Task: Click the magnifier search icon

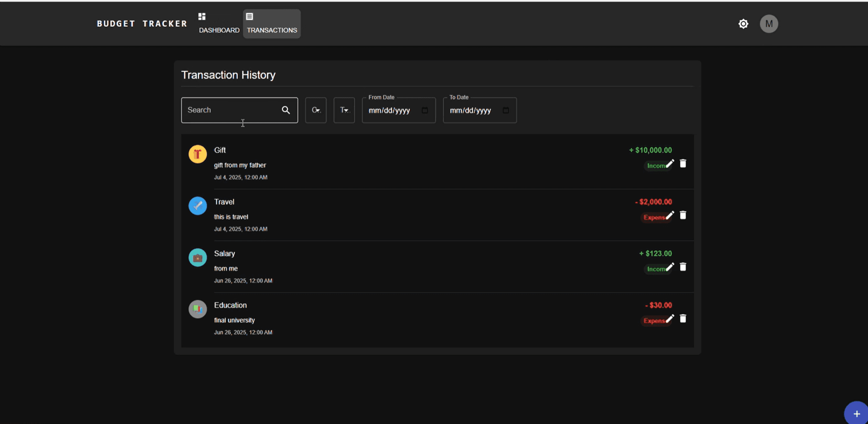Action: coord(286,110)
